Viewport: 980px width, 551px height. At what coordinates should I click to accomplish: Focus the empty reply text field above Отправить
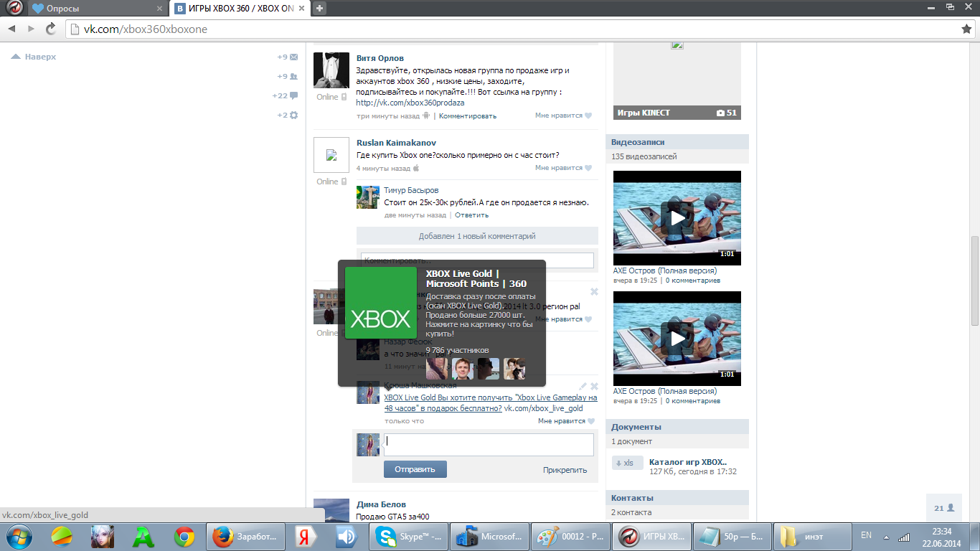point(489,445)
